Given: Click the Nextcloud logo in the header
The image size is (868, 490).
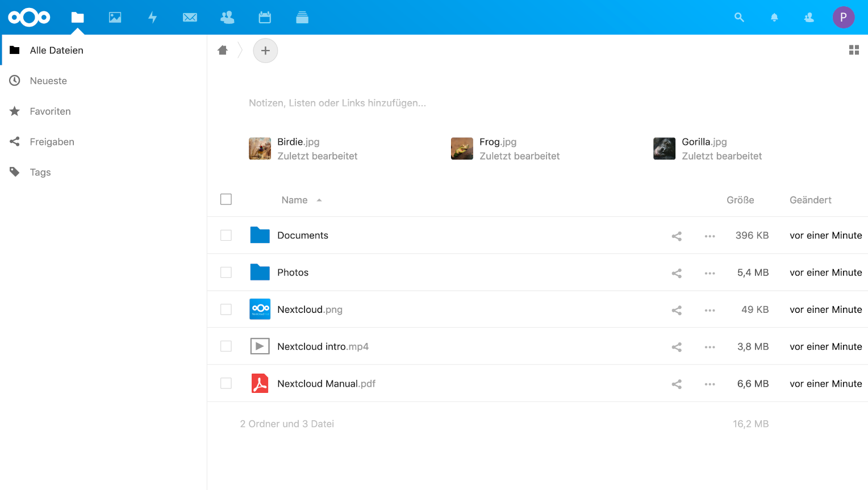Looking at the screenshot, I should pyautogui.click(x=29, y=17).
